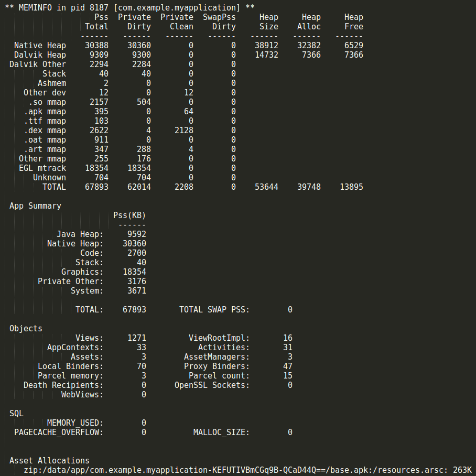Select TOTAL Pss value 67893 in top table

click(x=96, y=187)
